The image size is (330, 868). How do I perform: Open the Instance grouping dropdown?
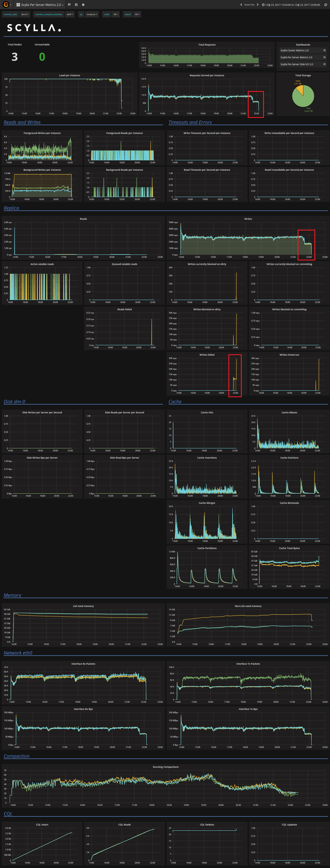(x=92, y=14)
